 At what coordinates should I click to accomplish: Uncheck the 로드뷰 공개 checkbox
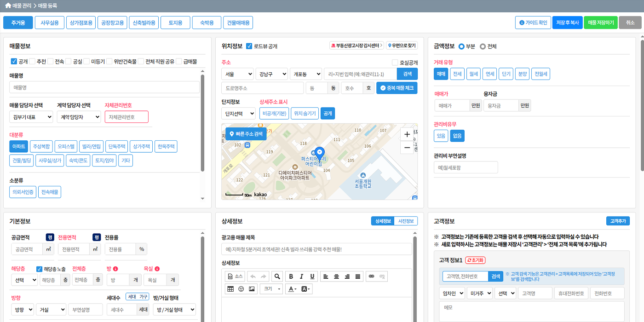(249, 46)
